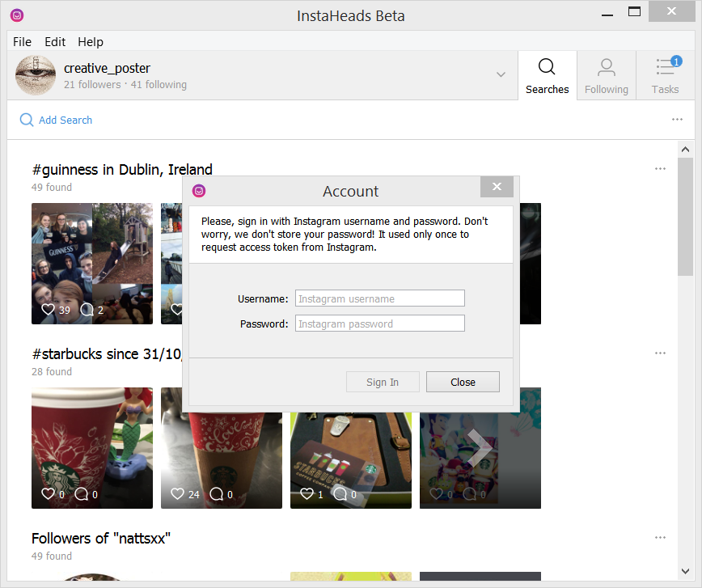Click comment icon on Starbucks mermaid photo
This screenshot has height=588, width=702.
pos(81,494)
